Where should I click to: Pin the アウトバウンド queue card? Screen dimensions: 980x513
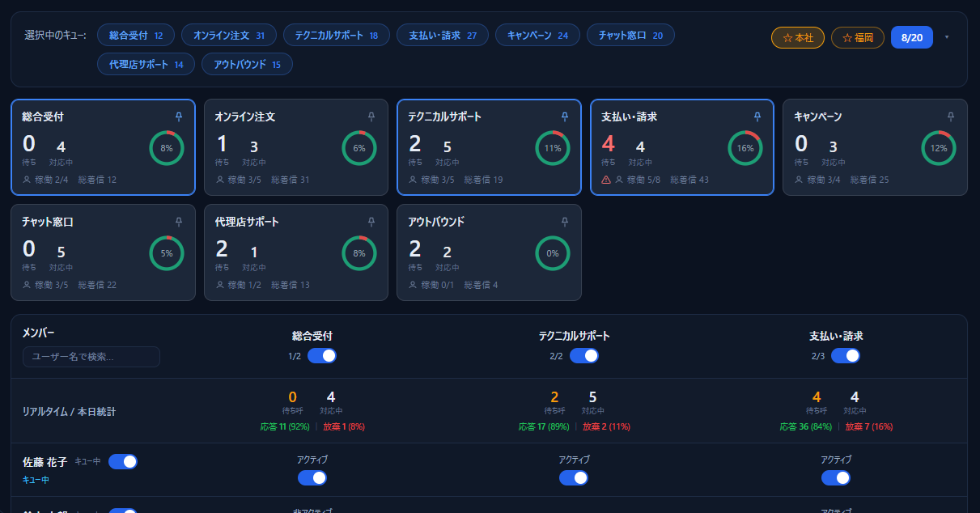565,222
